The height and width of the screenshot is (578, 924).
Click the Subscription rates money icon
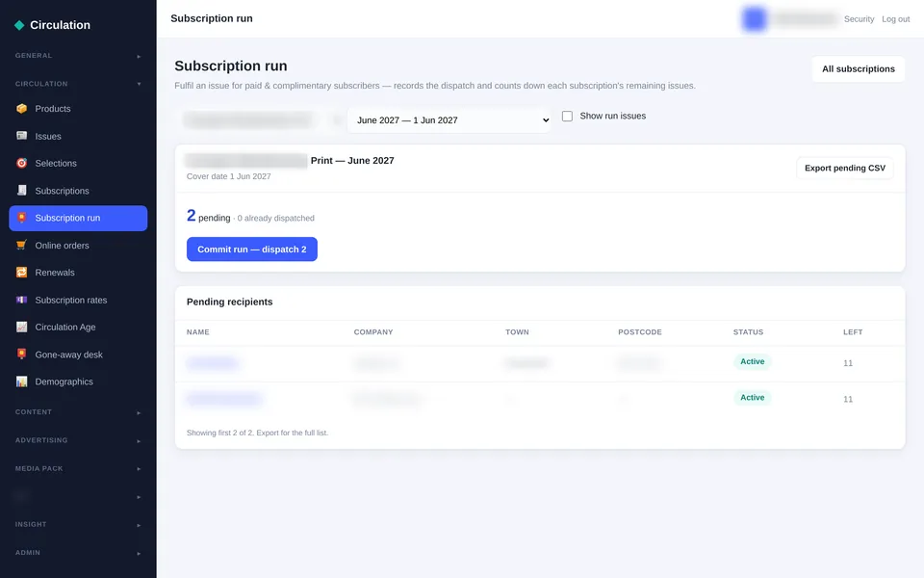pos(22,300)
